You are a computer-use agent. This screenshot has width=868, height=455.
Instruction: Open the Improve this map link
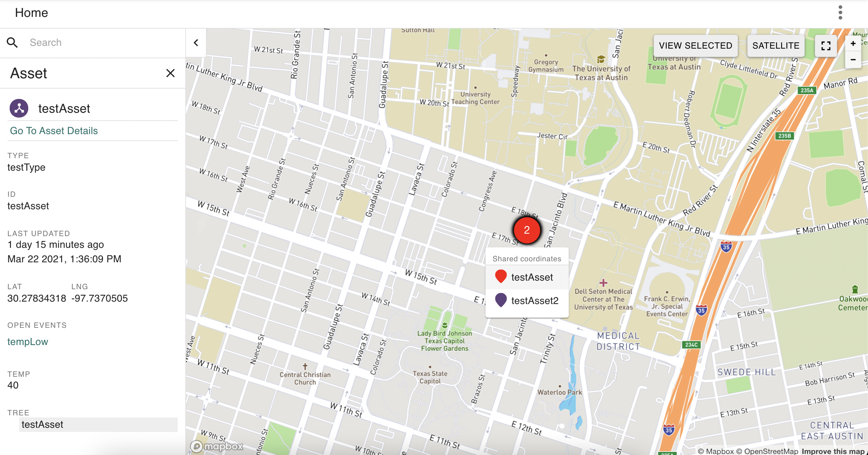834,451
